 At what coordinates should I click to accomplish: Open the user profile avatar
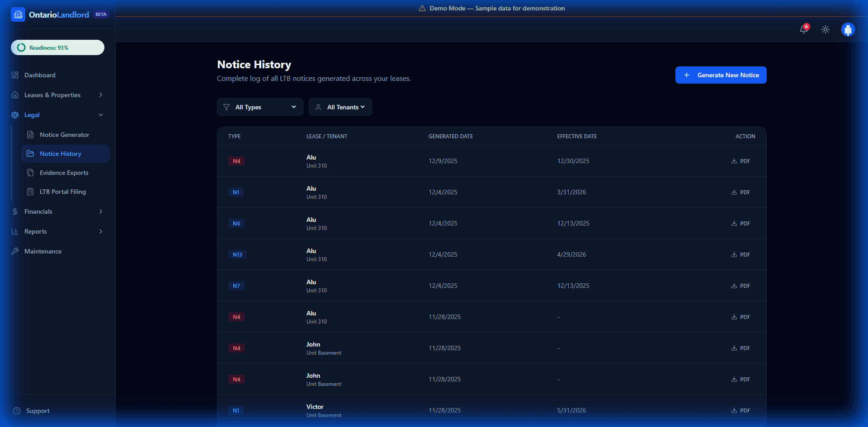[848, 29]
